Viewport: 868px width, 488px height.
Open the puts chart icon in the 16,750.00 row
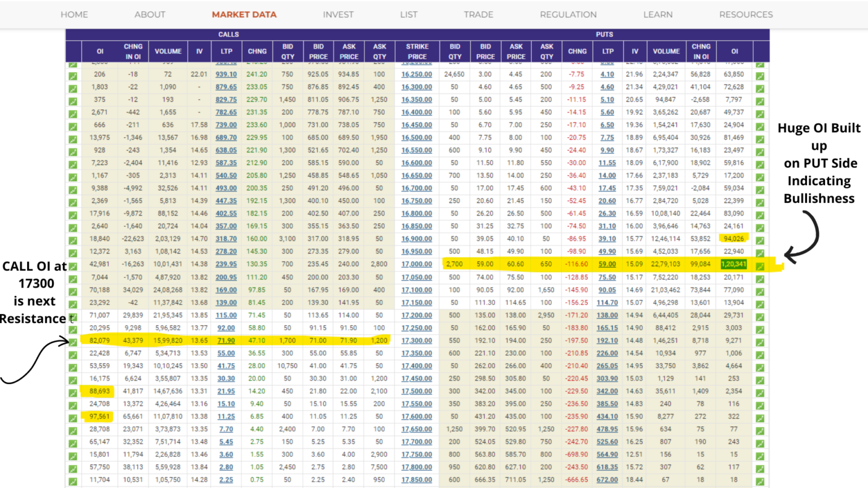coord(760,203)
